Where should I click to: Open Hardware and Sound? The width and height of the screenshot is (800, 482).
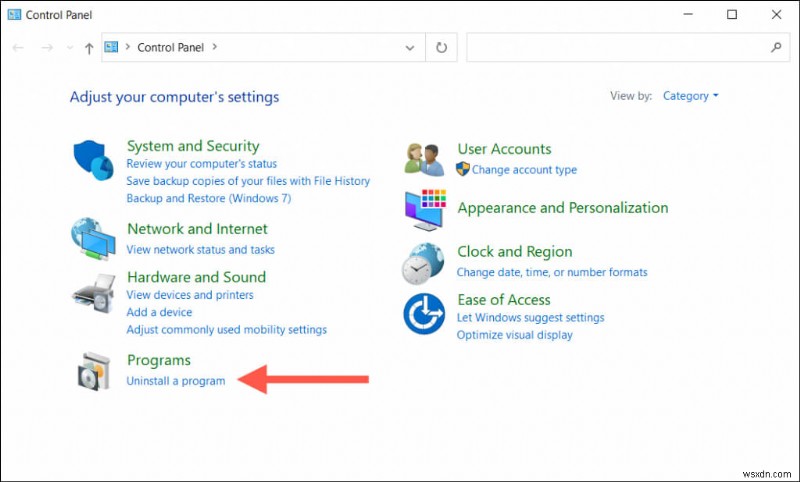pos(196,277)
